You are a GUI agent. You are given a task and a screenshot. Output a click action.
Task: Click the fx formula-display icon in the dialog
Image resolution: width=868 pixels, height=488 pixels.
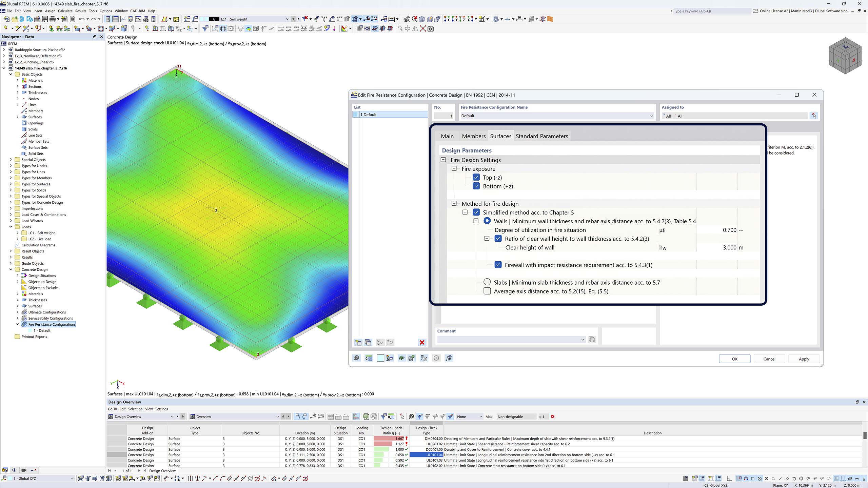[x=448, y=358]
